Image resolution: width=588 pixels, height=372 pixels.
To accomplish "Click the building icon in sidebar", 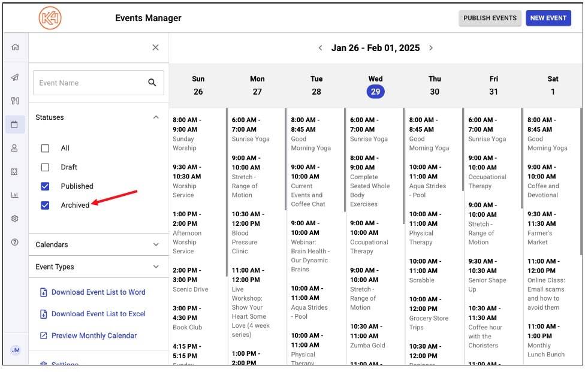I will pos(14,171).
